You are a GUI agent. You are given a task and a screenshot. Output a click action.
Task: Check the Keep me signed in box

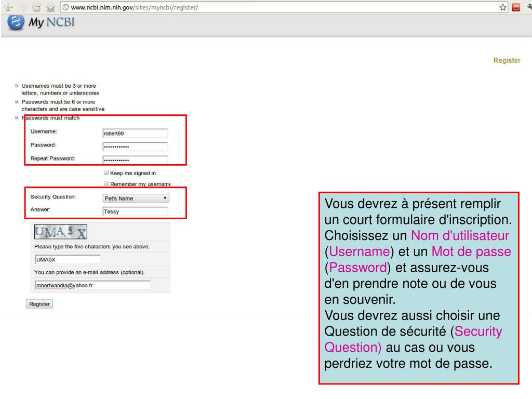(x=106, y=172)
